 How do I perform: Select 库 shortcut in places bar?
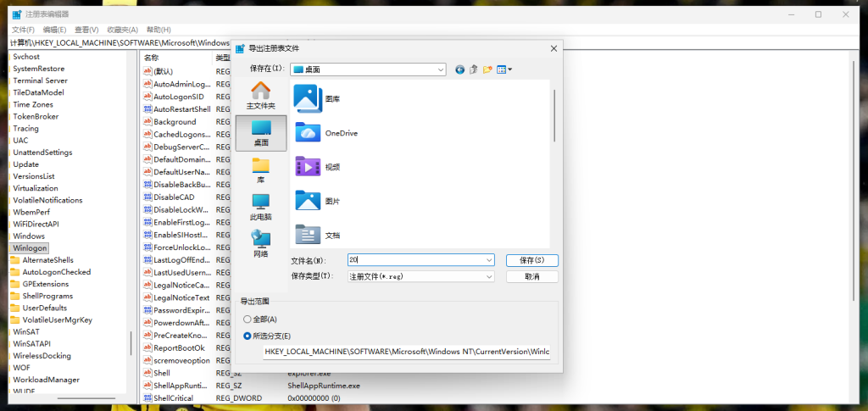261,170
